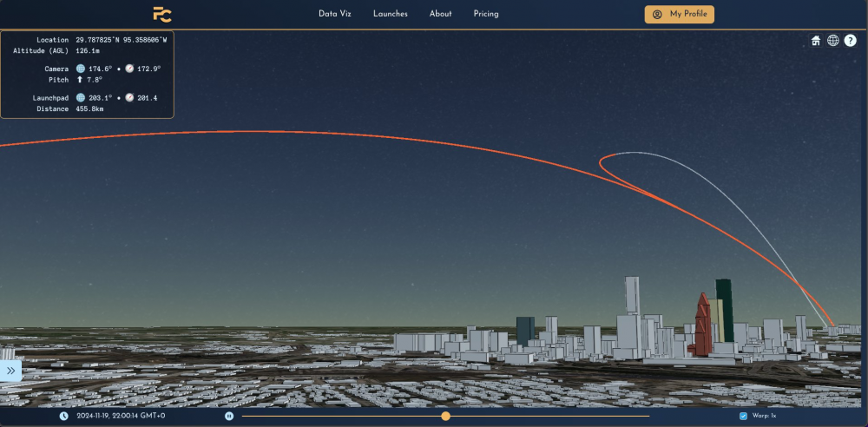Expand the side panel with double chevrons
Viewport: 868px width, 427px height.
click(10, 371)
